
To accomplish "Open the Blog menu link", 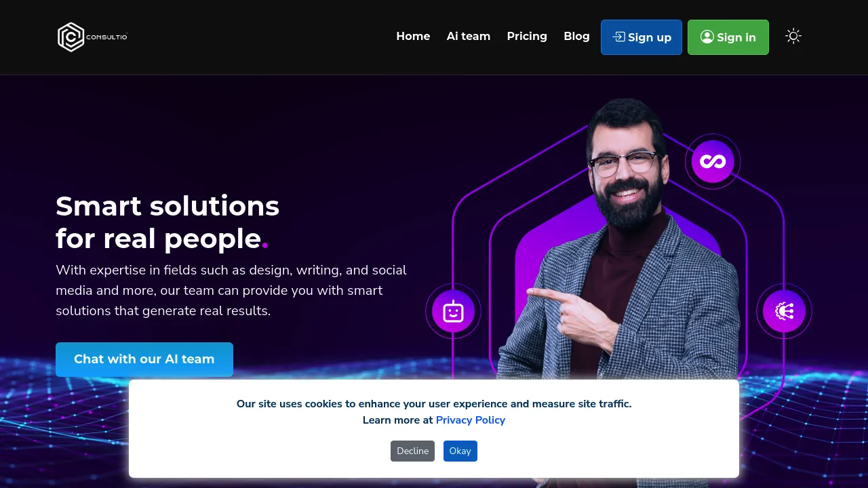I will tap(576, 37).
